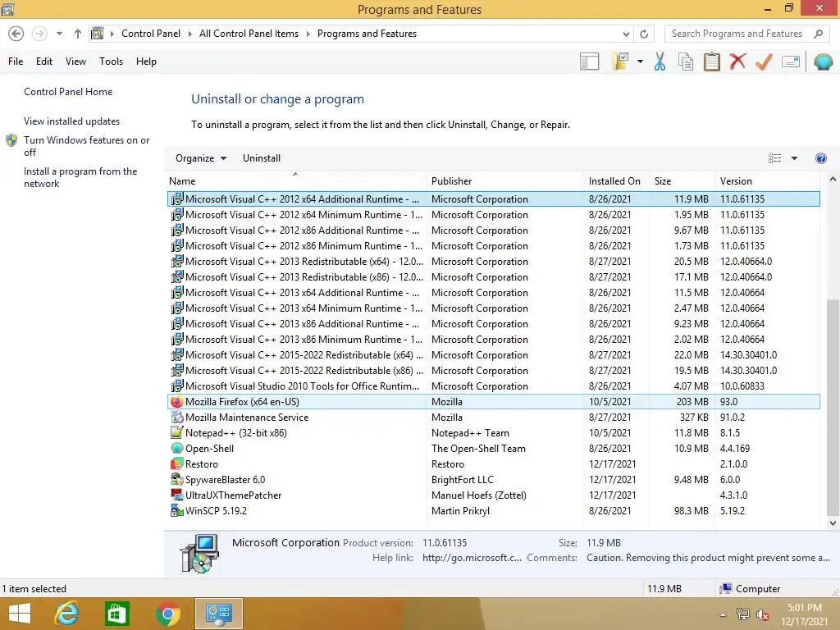Open the View menu
The image size is (840, 630).
[x=75, y=62]
